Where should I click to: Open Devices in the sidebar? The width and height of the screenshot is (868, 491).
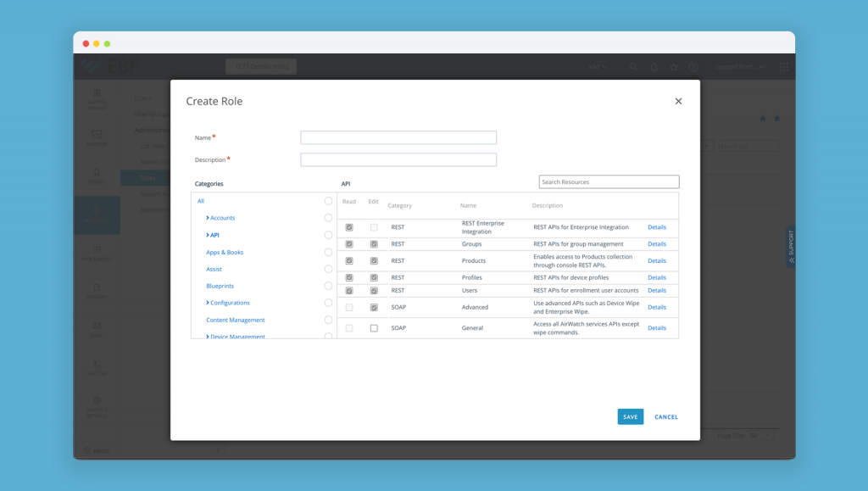97,176
